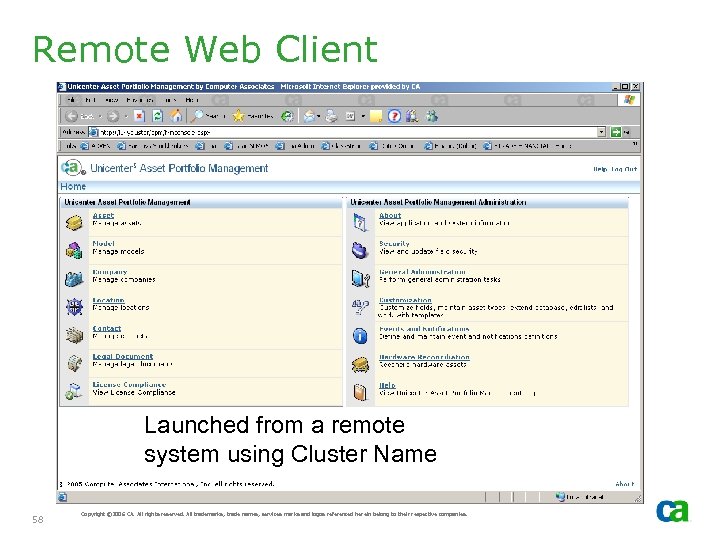720x540 pixels.
Task: Open the Location link
Action: tap(108, 300)
